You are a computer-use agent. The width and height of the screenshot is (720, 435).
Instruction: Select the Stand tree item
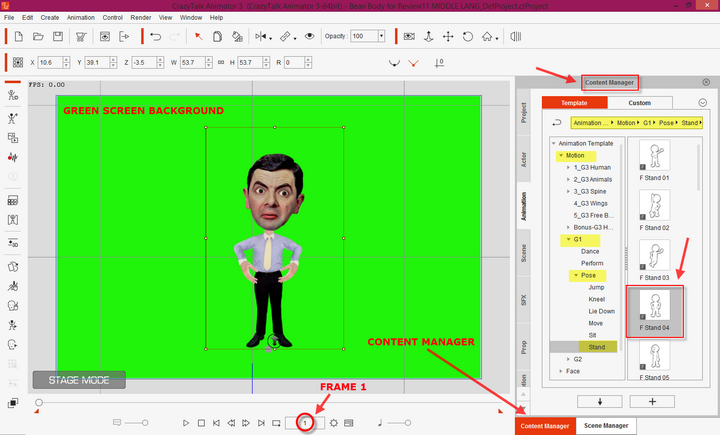click(x=596, y=347)
